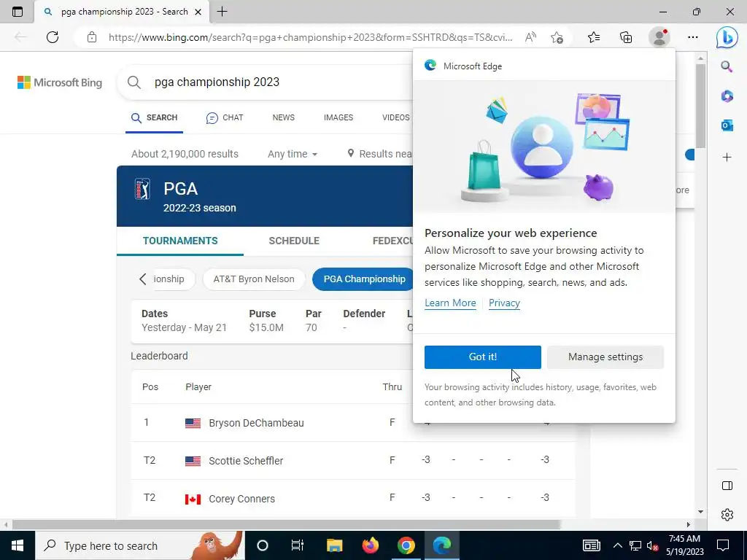Click the horizontal scrollbar thumb
The height and width of the screenshot is (560, 747).
286,524
